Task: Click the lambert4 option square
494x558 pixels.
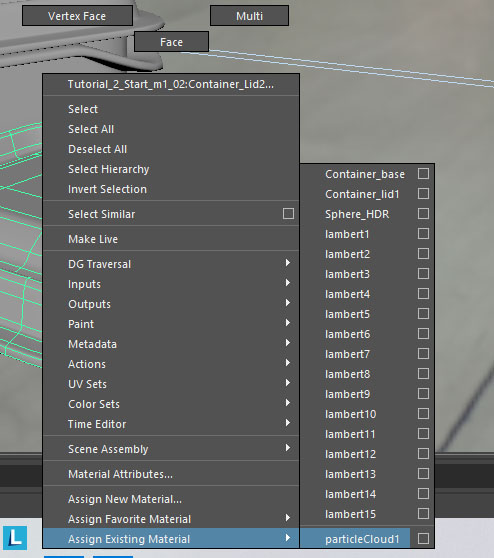Action: pyautogui.click(x=423, y=294)
